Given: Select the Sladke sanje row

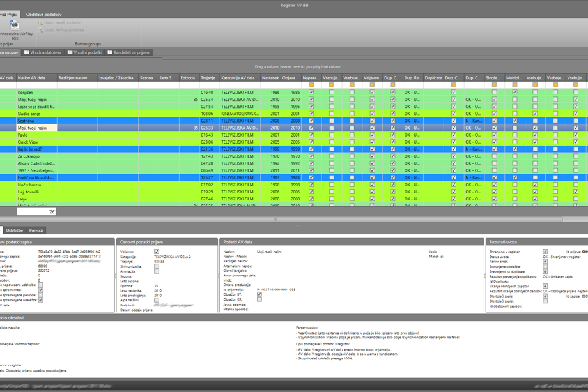Looking at the screenshot, I should click(x=294, y=114).
